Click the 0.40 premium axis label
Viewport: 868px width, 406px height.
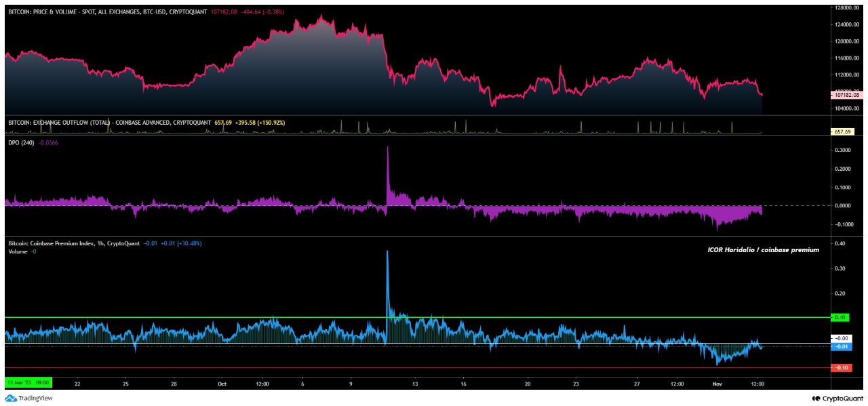(840, 243)
